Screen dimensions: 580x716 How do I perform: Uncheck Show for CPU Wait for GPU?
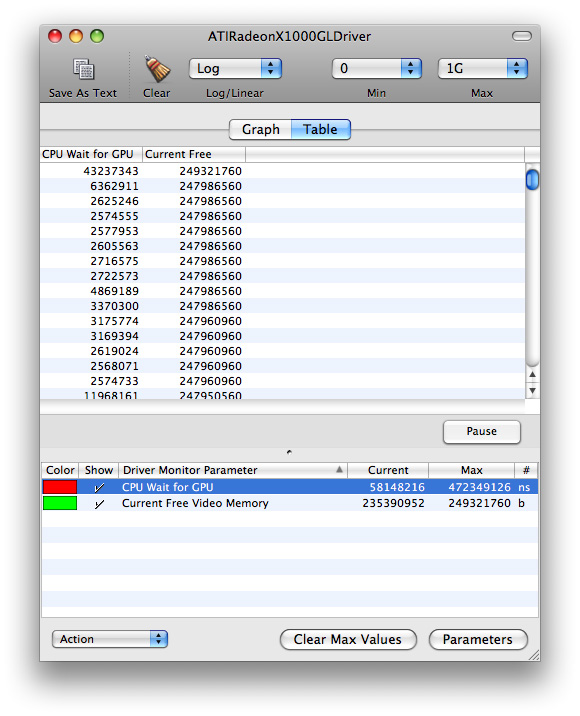point(99,487)
